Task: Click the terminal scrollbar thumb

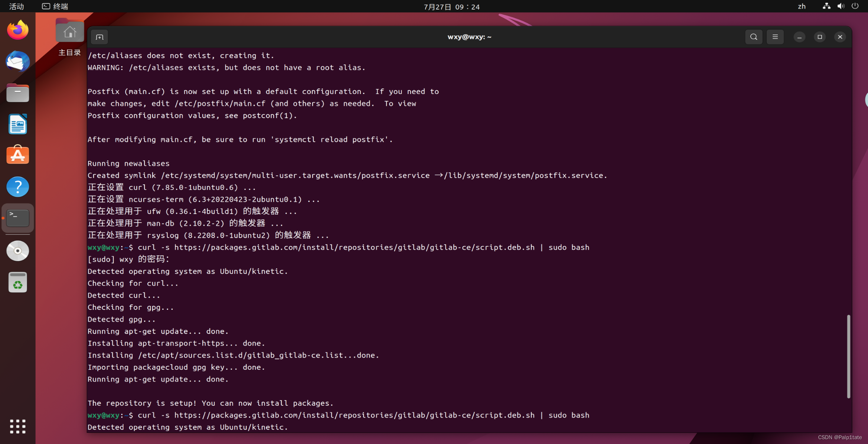Action: [x=848, y=356]
